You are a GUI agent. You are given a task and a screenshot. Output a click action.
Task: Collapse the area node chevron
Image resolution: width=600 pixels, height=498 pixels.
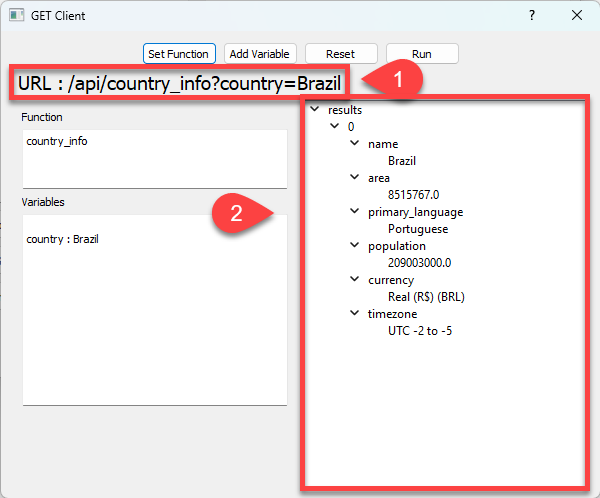coord(355,177)
